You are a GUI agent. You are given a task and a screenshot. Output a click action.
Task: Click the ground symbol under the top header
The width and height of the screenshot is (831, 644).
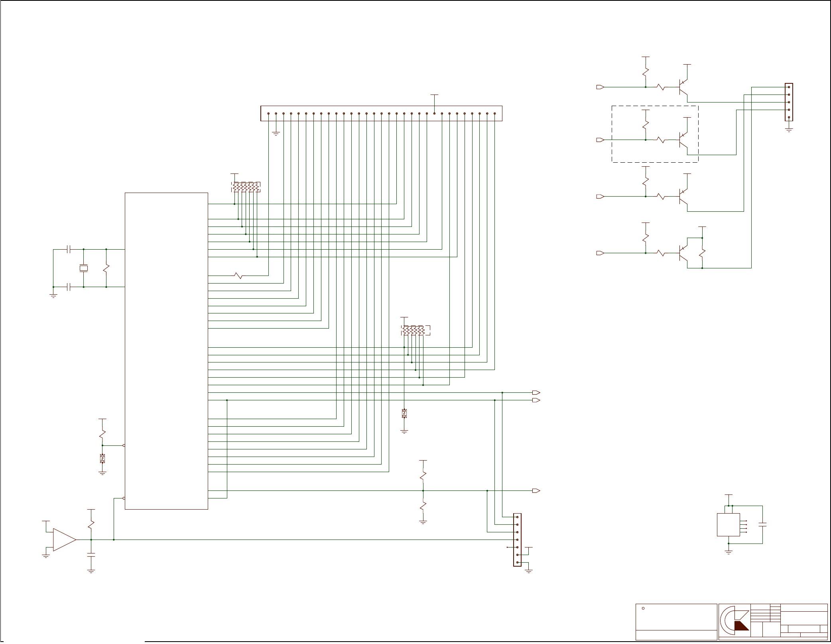click(276, 134)
